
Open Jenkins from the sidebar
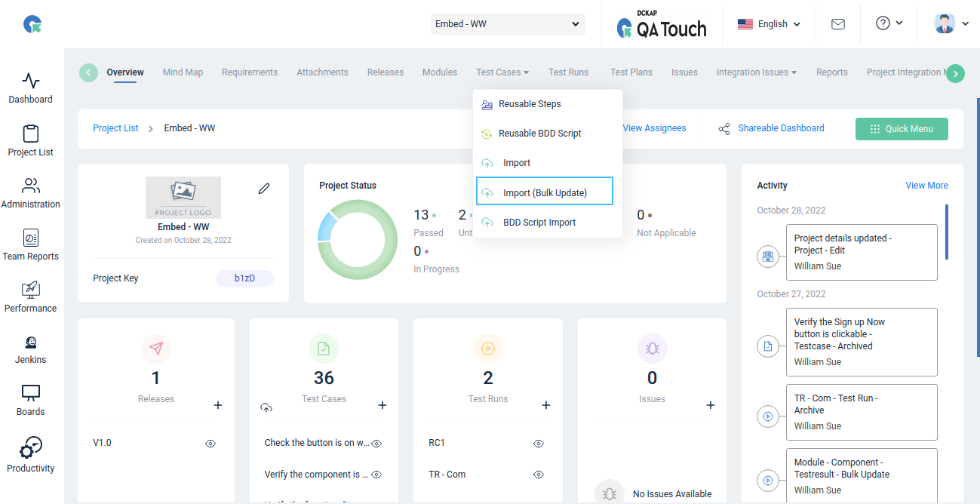coord(30,349)
